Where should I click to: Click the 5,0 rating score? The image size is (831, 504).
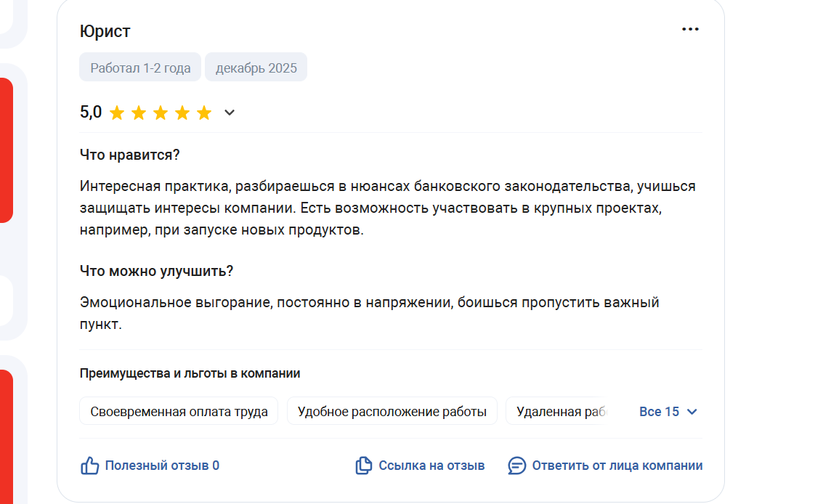pyautogui.click(x=91, y=113)
